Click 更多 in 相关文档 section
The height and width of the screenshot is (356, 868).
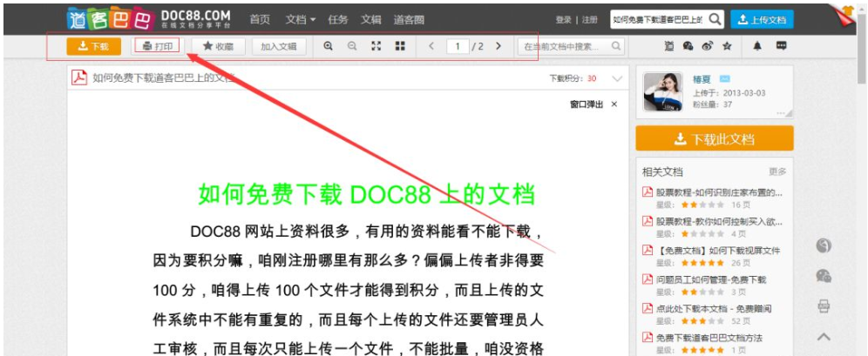pyautogui.click(x=777, y=172)
